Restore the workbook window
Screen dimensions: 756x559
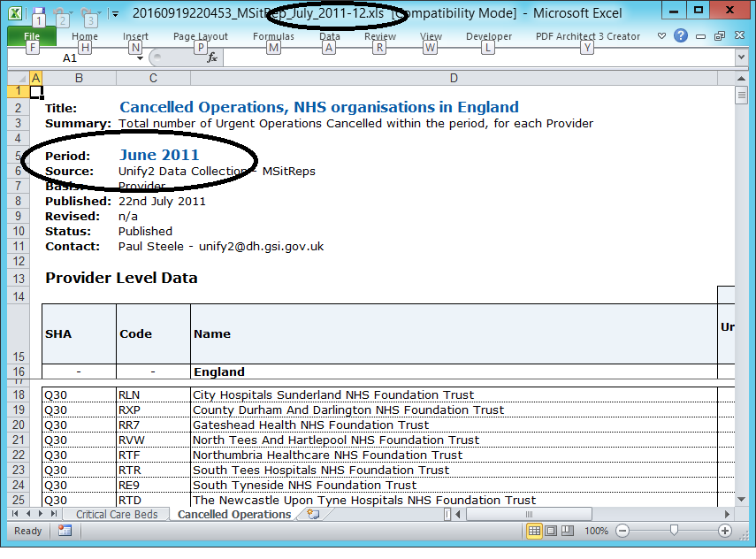click(x=720, y=36)
